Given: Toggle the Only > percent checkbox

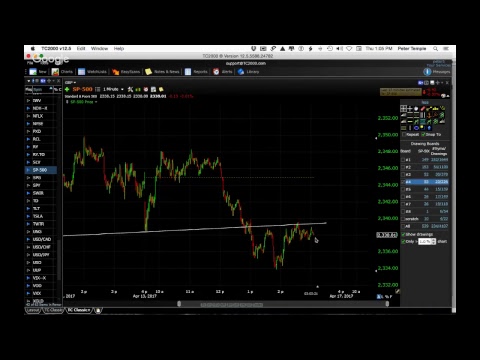Looking at the screenshot, I should pos(403,241).
